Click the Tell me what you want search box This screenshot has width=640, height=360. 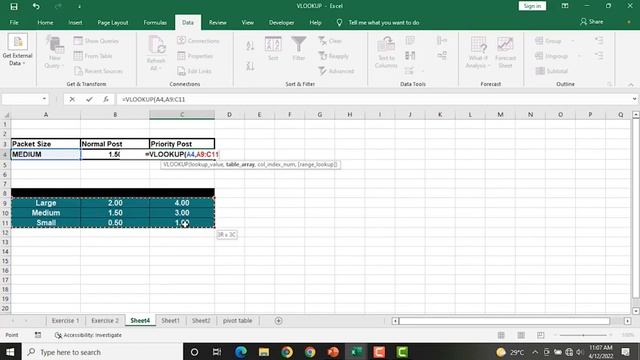click(x=383, y=22)
